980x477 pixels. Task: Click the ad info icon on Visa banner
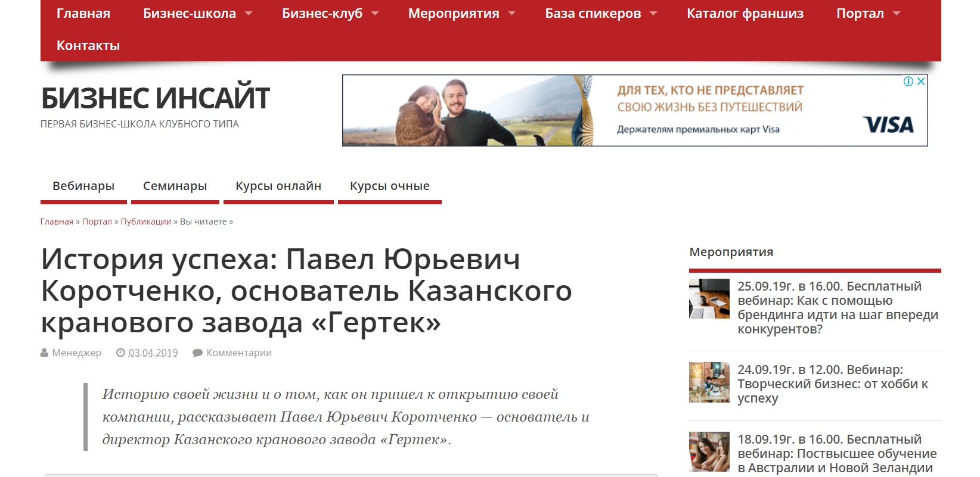tap(908, 82)
